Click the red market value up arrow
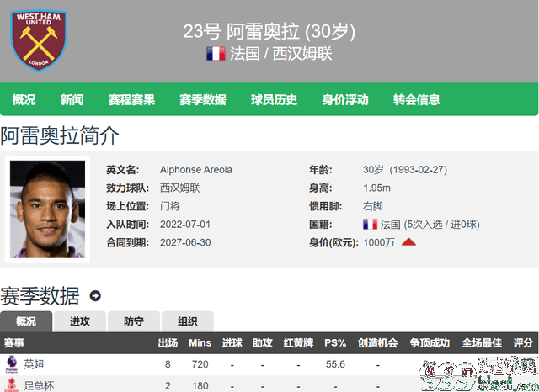This screenshot has width=539, height=392. click(x=408, y=242)
